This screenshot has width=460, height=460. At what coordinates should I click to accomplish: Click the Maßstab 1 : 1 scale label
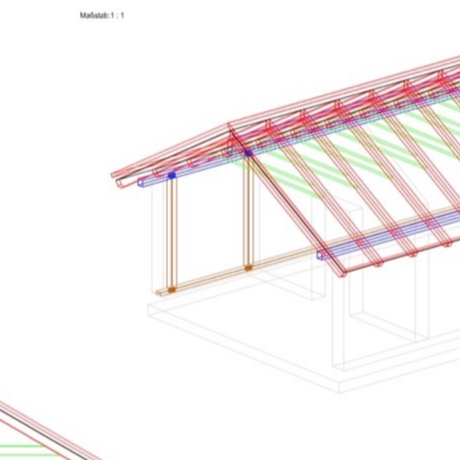click(102, 15)
